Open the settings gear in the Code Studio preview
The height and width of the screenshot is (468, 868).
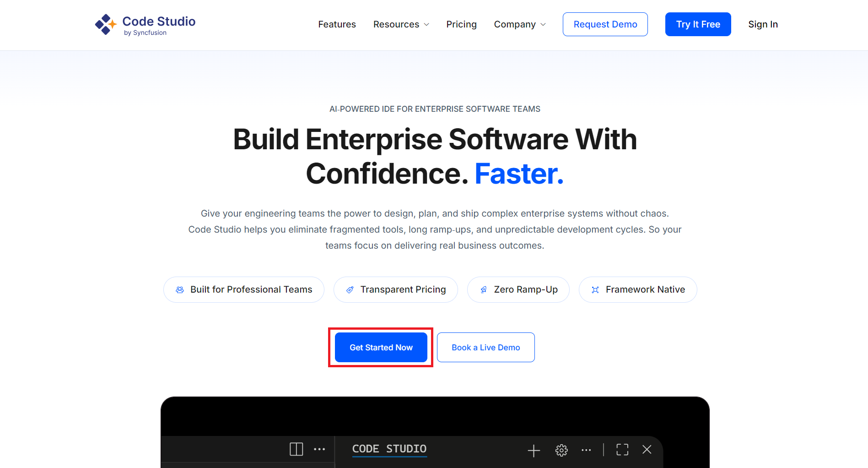(561, 450)
